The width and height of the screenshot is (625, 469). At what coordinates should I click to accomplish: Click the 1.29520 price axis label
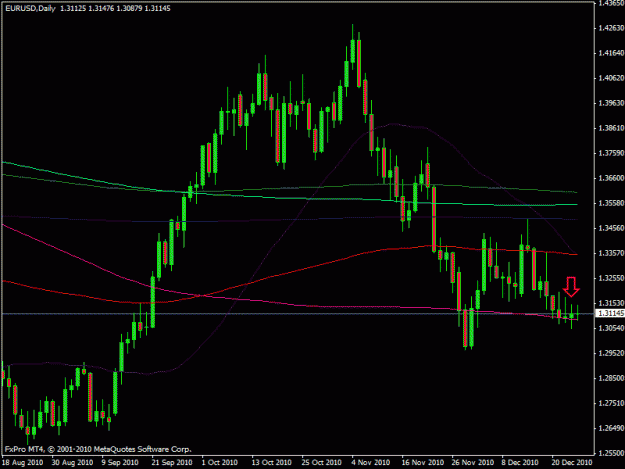coord(611,353)
